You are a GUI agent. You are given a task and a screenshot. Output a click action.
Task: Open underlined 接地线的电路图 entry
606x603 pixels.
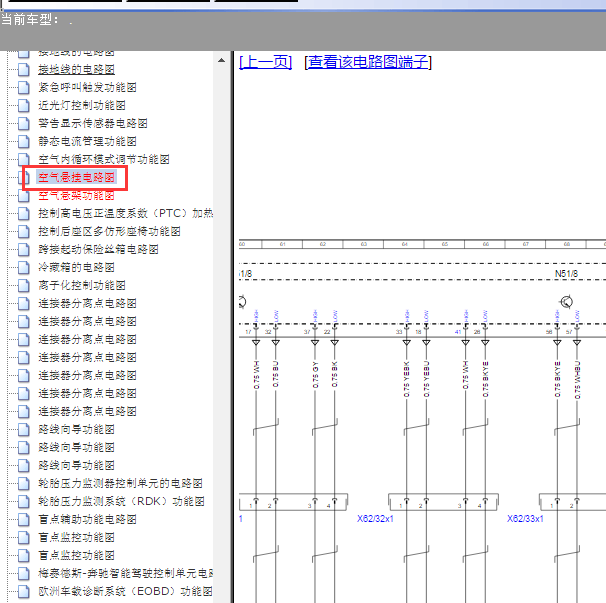click(x=77, y=70)
